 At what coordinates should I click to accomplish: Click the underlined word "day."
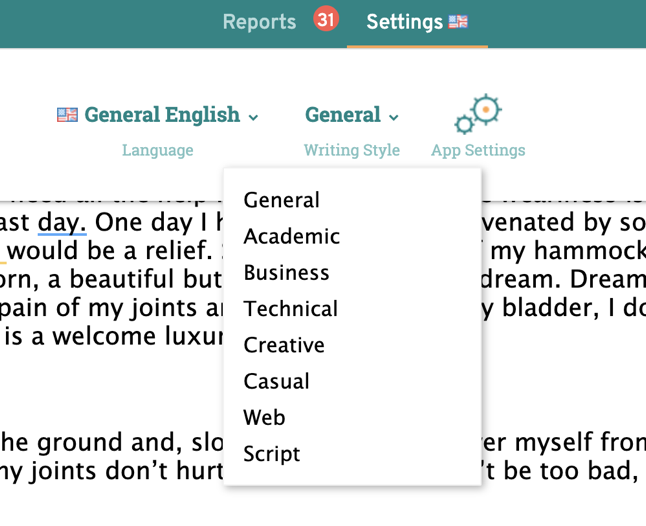[x=62, y=223]
